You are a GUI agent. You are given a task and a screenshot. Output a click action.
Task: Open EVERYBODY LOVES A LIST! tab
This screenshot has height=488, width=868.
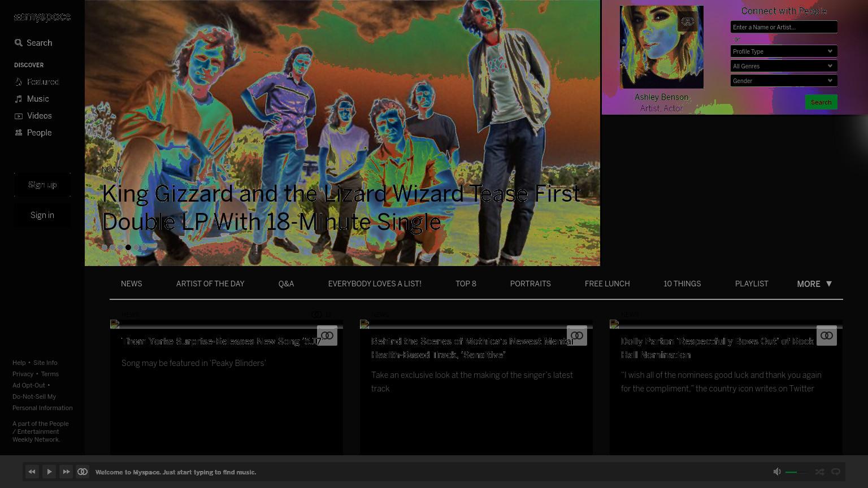pos(375,284)
